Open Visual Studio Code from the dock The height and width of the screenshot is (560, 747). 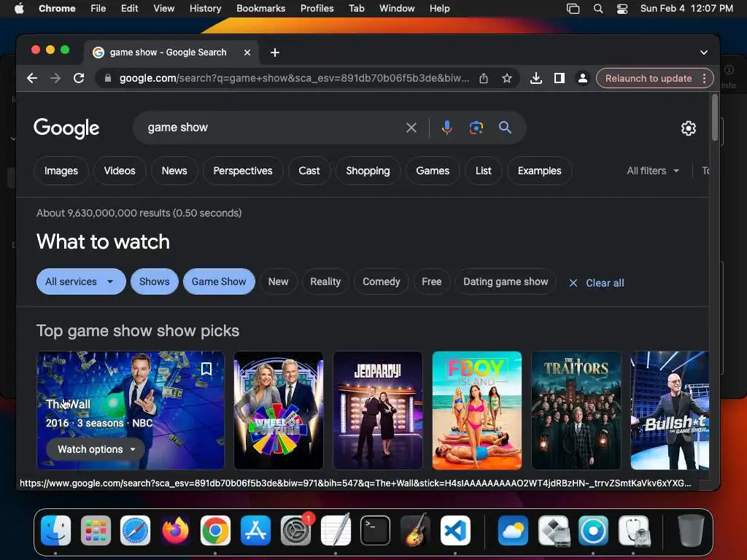(x=455, y=531)
